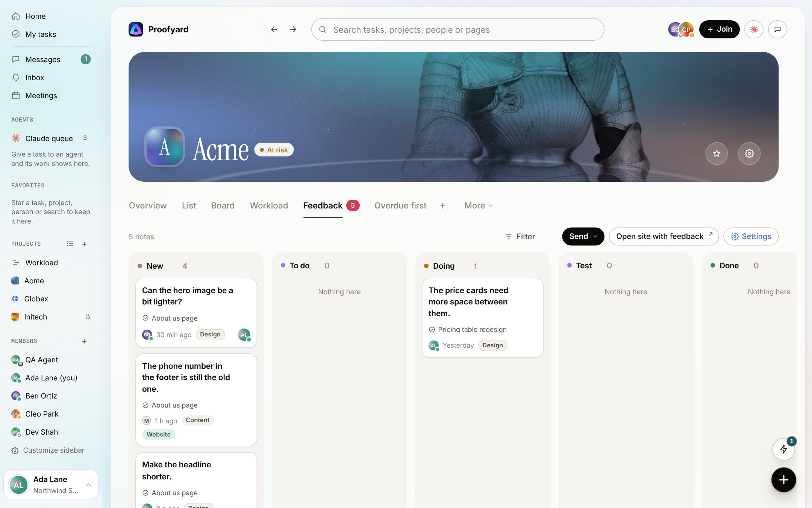Add a new view tab with plus
The image size is (812, 508).
pyautogui.click(x=442, y=206)
